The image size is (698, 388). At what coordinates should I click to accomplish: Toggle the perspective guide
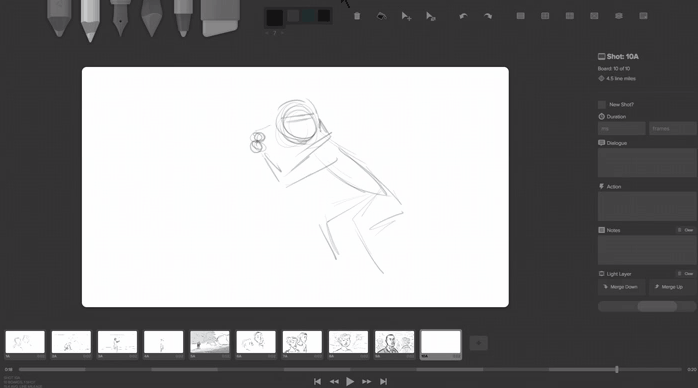pyautogui.click(x=594, y=16)
